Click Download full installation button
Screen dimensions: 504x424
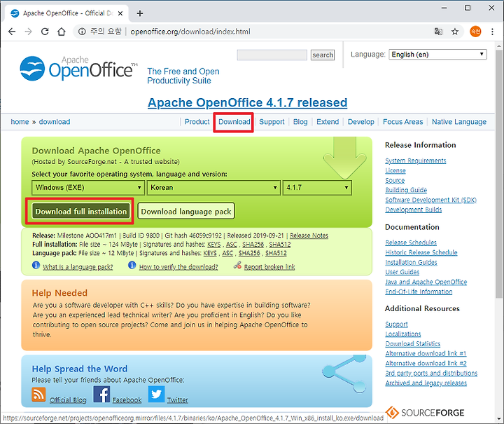pos(81,212)
